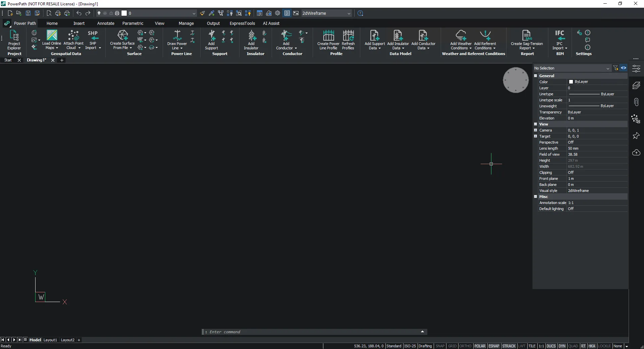The width and height of the screenshot is (644, 349).
Task: Redo the last action
Action: 88,13
